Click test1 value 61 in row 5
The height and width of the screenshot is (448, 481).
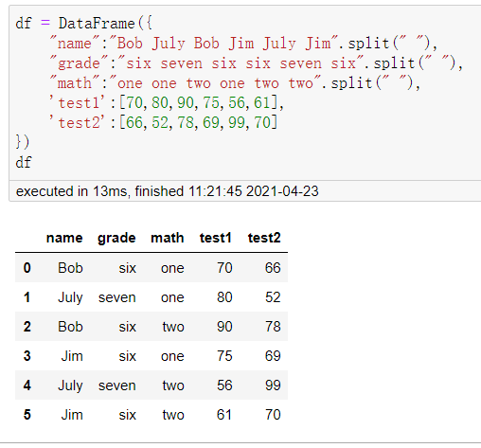pyautogui.click(x=224, y=415)
